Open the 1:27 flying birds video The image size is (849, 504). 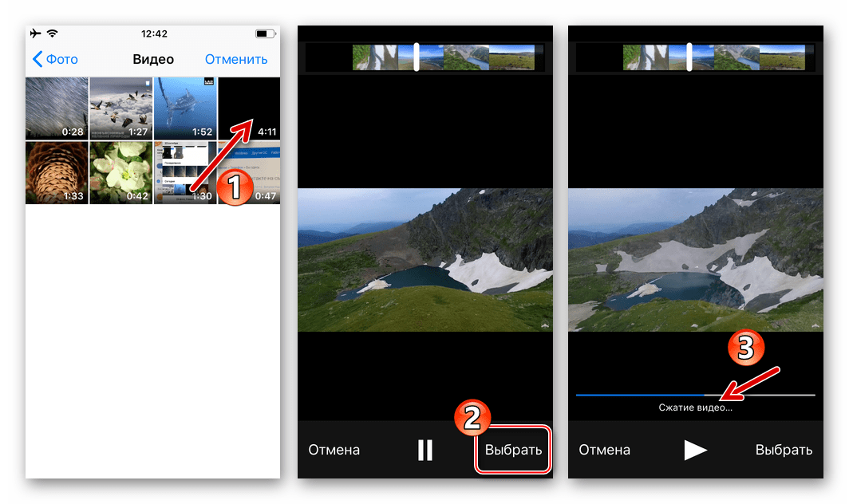pos(120,108)
